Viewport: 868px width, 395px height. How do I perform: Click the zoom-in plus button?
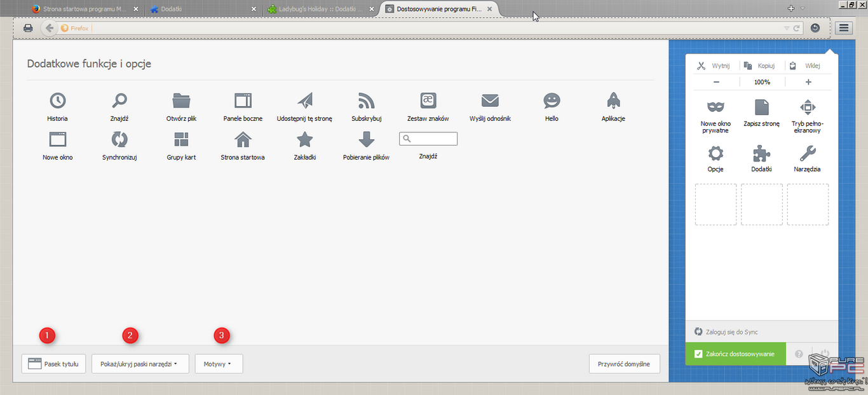(808, 82)
